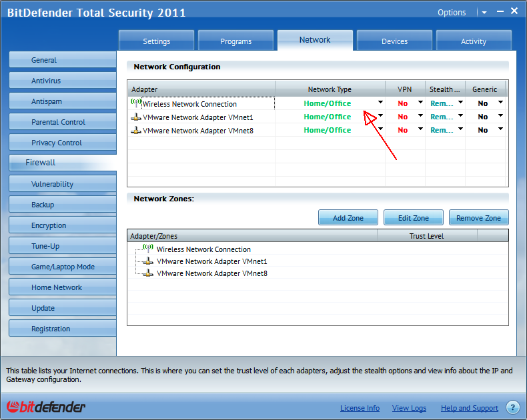Open the General section in sidebar
Image resolution: width=527 pixels, height=420 pixels.
pyautogui.click(x=63, y=60)
